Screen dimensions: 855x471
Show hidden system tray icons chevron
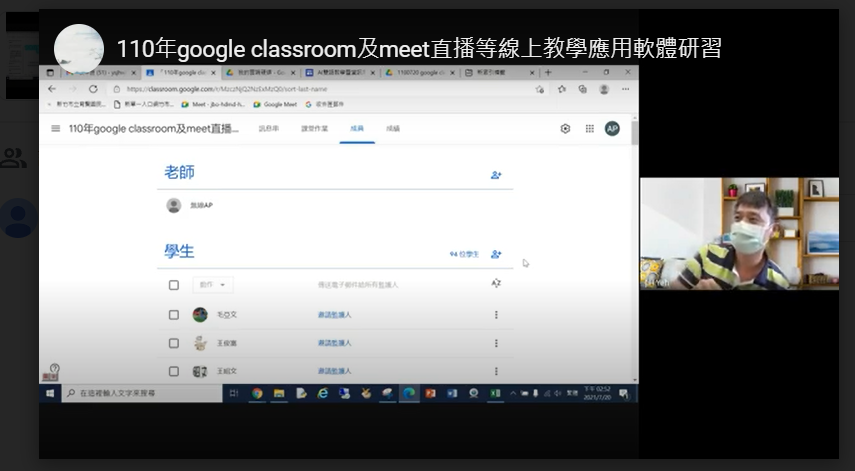coord(513,393)
